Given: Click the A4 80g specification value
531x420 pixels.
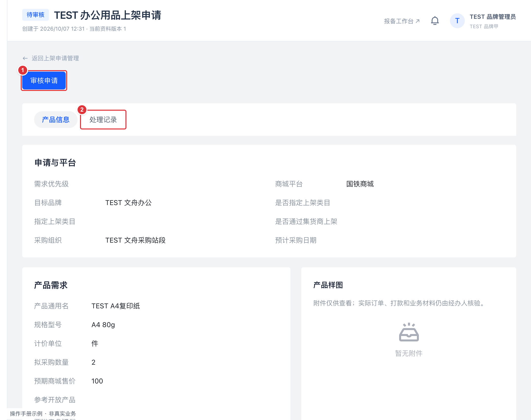Looking at the screenshot, I should (x=103, y=325).
